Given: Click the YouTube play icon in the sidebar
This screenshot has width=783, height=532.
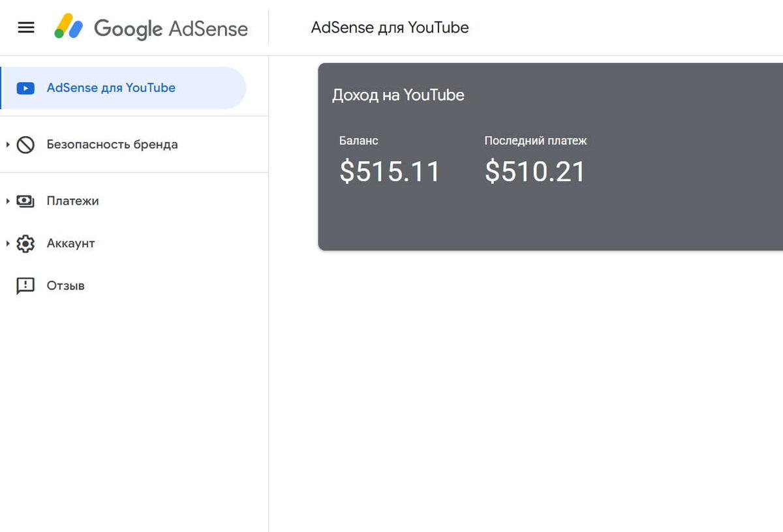Looking at the screenshot, I should pyautogui.click(x=25, y=87).
